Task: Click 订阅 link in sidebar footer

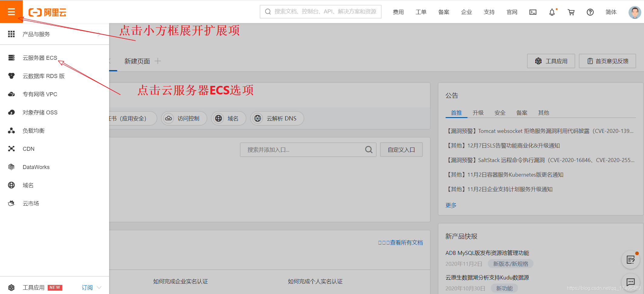Action: tap(87, 287)
